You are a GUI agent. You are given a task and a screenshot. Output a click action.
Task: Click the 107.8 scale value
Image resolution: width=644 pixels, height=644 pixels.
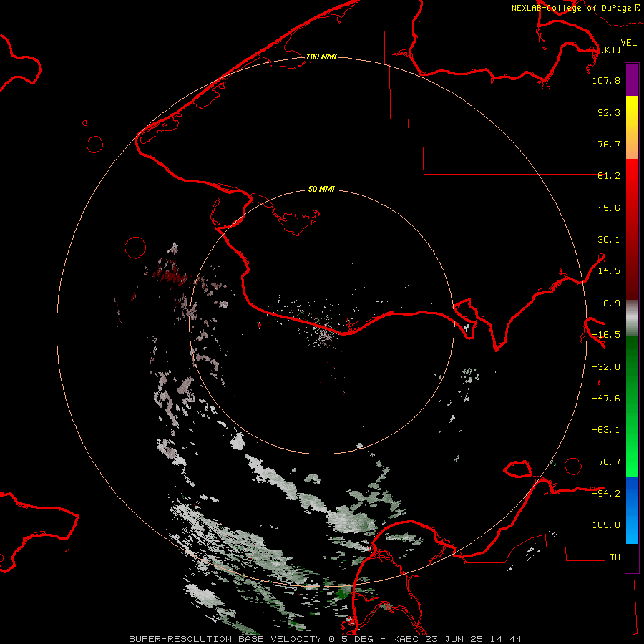tap(606, 80)
